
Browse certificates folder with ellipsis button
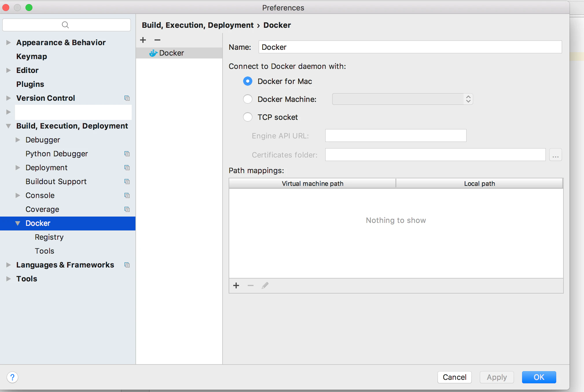[555, 155]
